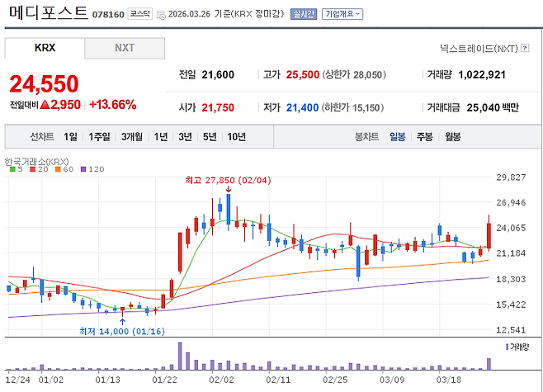Click the low price 21,400

click(302, 107)
